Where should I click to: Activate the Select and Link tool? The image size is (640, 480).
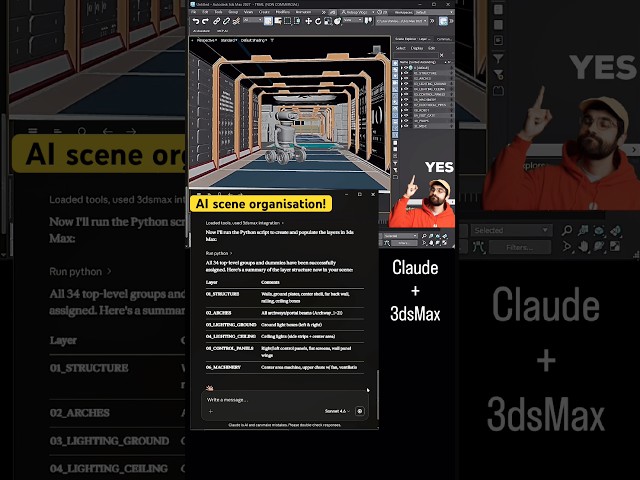[x=217, y=21]
